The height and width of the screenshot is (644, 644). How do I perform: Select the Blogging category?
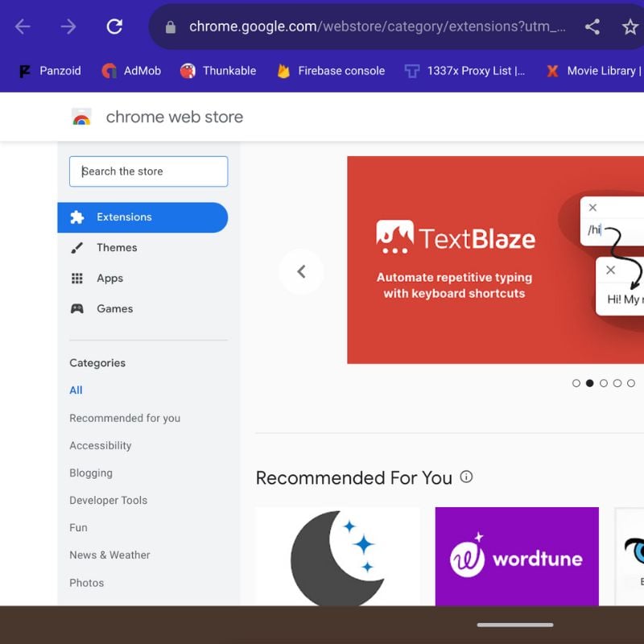tap(91, 473)
